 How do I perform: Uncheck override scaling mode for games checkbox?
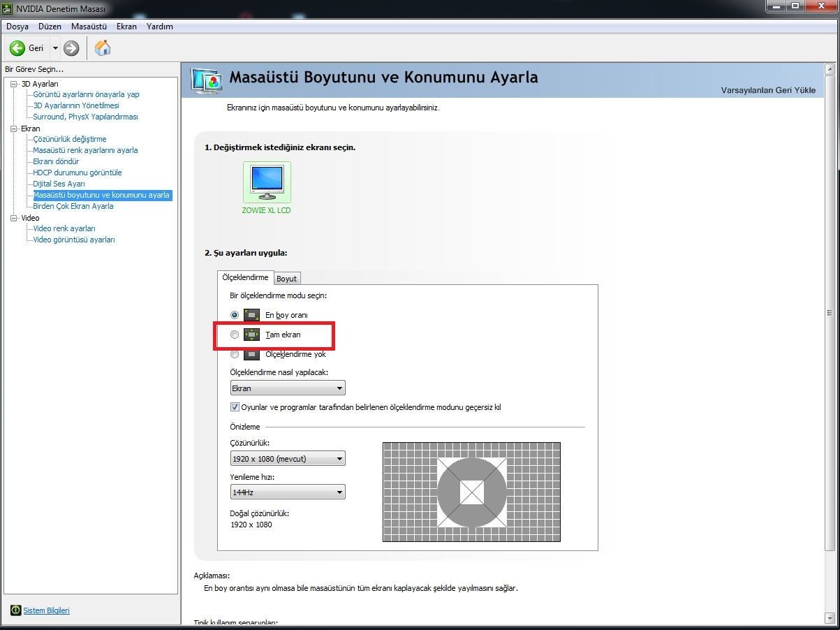click(x=235, y=407)
